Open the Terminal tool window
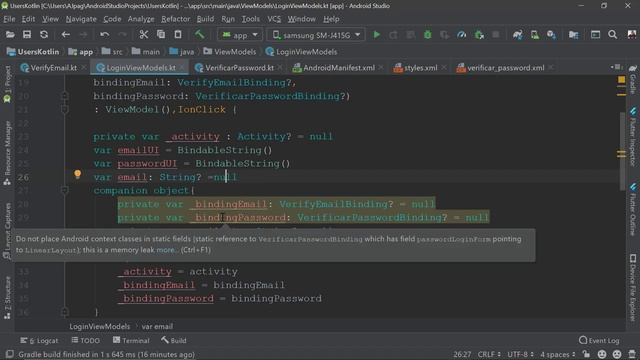This screenshot has height=360, width=640. pyautogui.click(x=131, y=340)
